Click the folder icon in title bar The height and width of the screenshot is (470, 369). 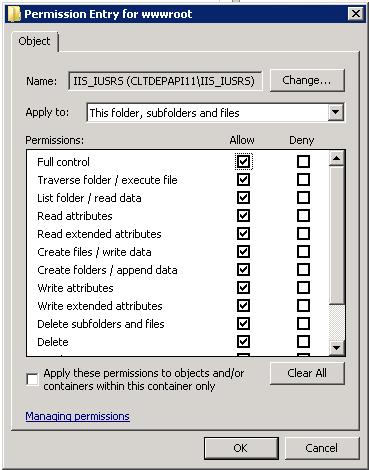14,14
